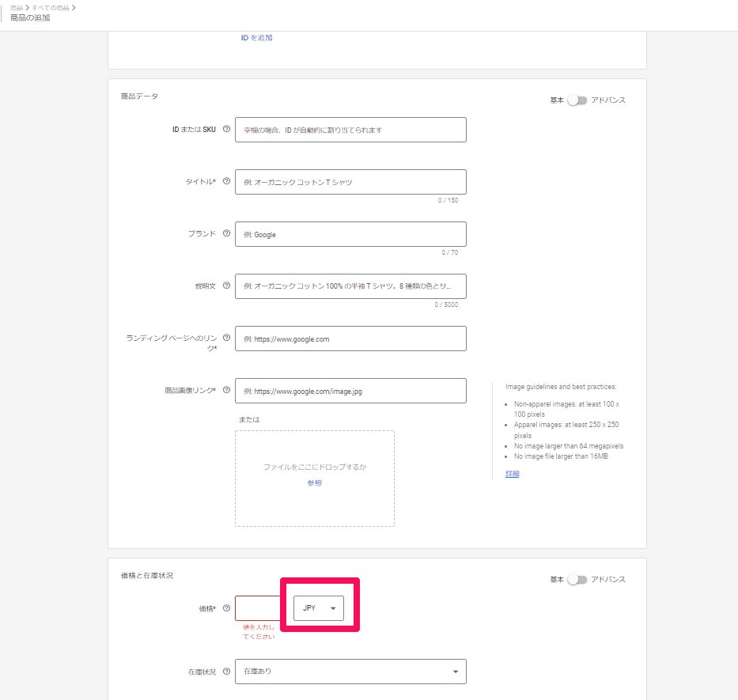738x700 pixels.
Task: Click help icon next to ID または SKU
Action: [227, 129]
